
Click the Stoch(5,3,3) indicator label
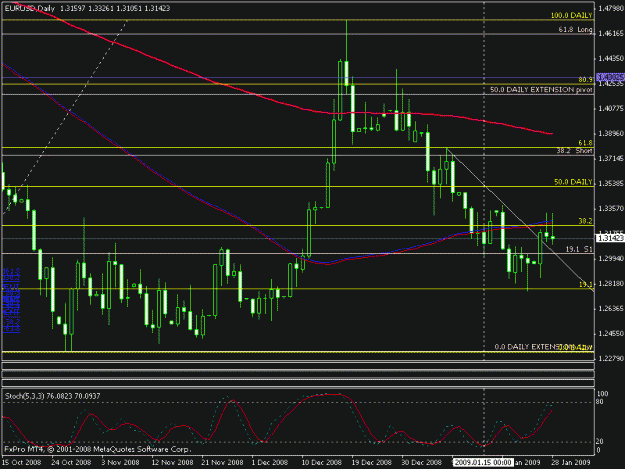click(x=53, y=396)
